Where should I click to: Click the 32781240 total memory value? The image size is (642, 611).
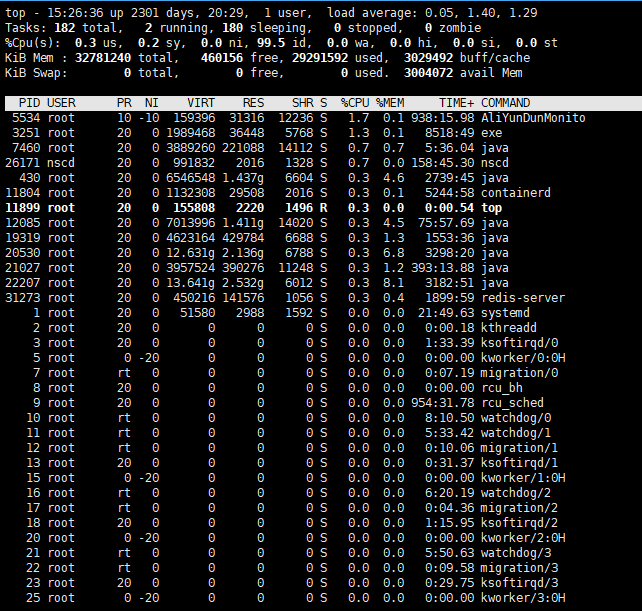tap(103, 58)
